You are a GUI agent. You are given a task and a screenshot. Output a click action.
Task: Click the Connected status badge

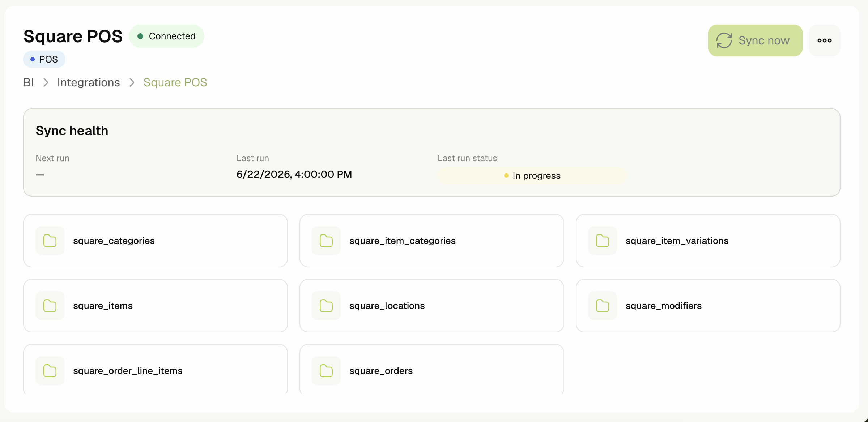click(x=166, y=36)
